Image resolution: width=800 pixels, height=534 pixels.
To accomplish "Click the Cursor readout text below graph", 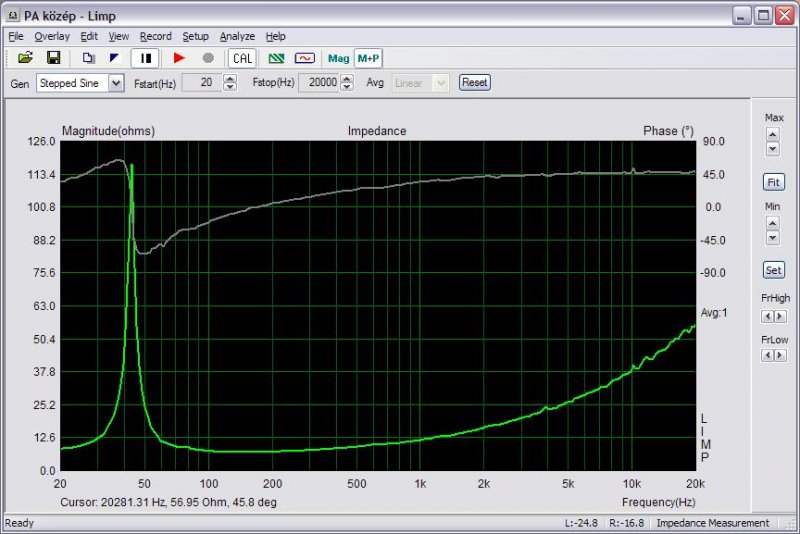I will [168, 502].
